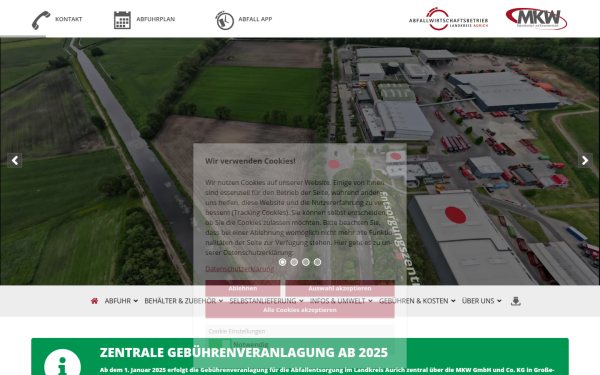The height and width of the screenshot is (375, 600).
Task: Go to next slide arrow
Action: coord(585,160)
